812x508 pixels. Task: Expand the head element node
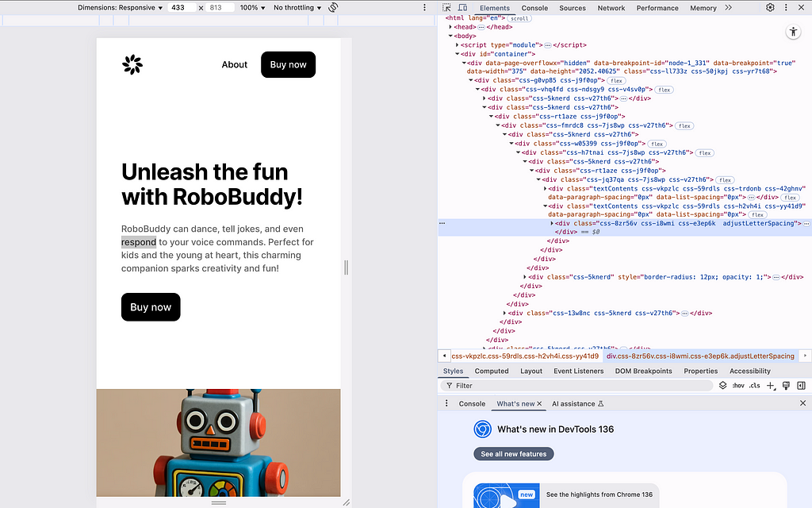[450, 27]
